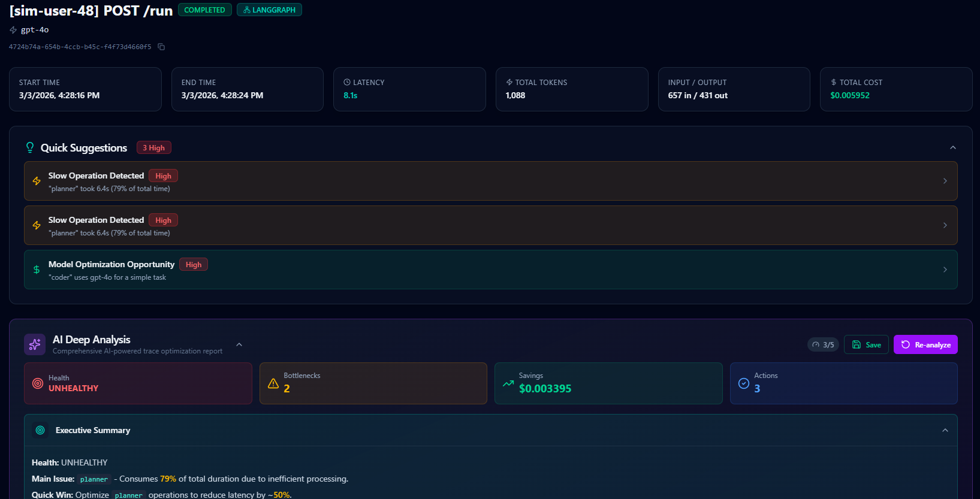Click the Latency clock icon
The width and height of the screenshot is (980, 499).
(x=347, y=82)
